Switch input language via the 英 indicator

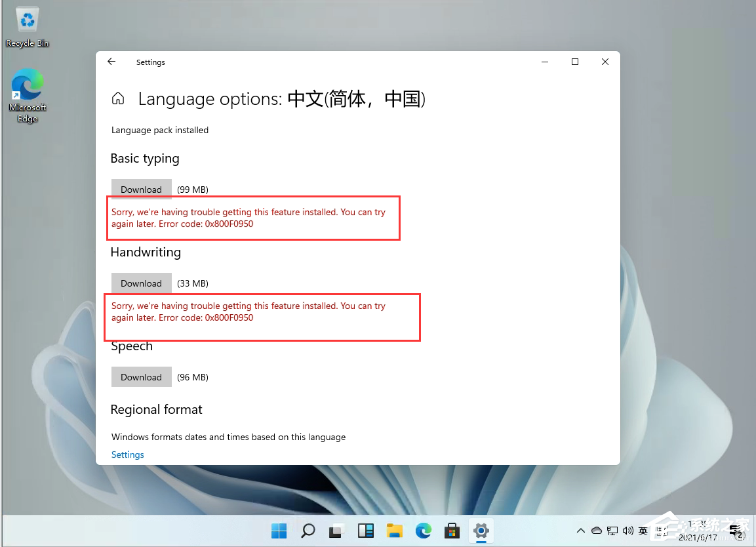coord(643,531)
